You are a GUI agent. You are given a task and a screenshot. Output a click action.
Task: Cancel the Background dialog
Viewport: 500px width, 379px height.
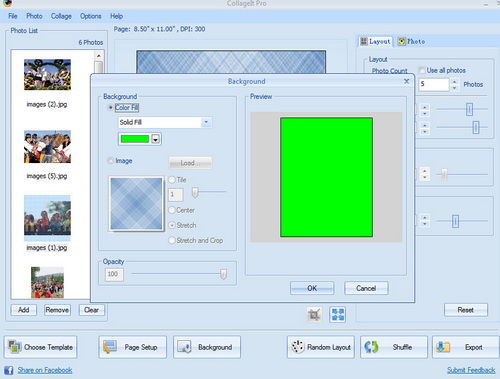366,288
